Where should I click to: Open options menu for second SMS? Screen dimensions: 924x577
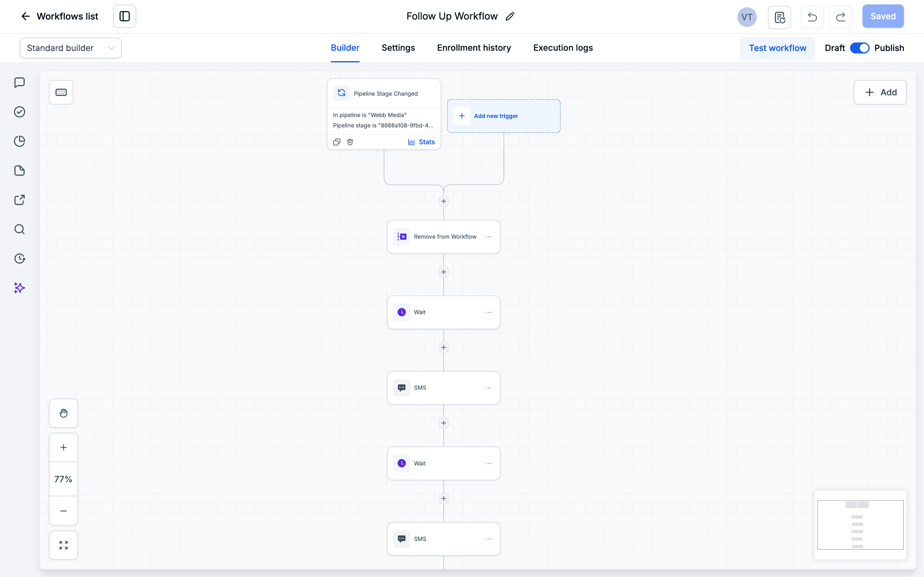(488, 539)
